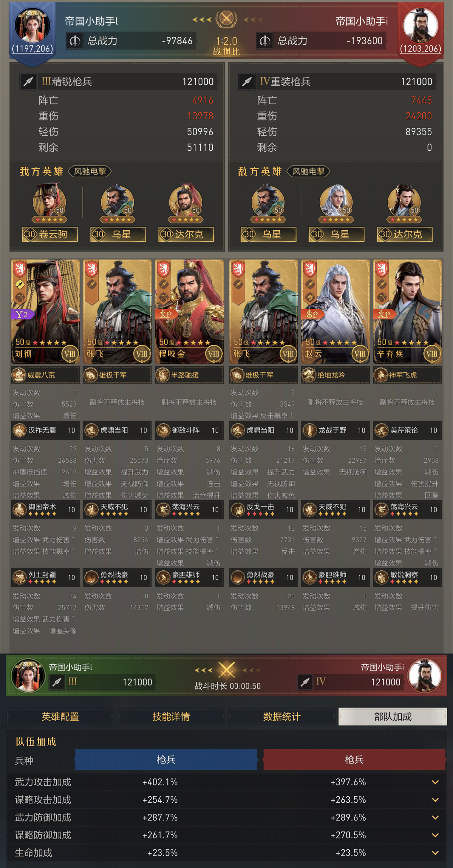The height and width of the screenshot is (868, 453).
Task: Open the 敏锐洞察 skill icon
Action: tap(382, 577)
